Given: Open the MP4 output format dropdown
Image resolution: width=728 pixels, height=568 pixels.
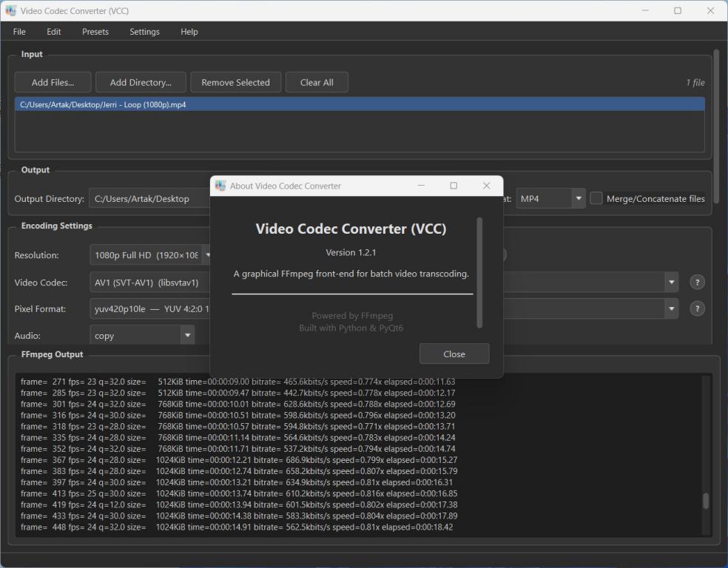Looking at the screenshot, I should pos(578,199).
